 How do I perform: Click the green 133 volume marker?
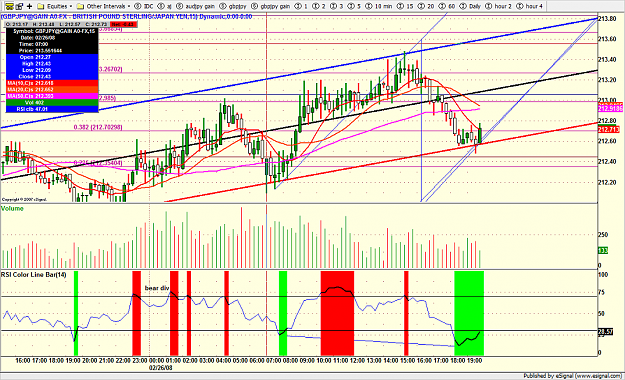tap(603, 250)
